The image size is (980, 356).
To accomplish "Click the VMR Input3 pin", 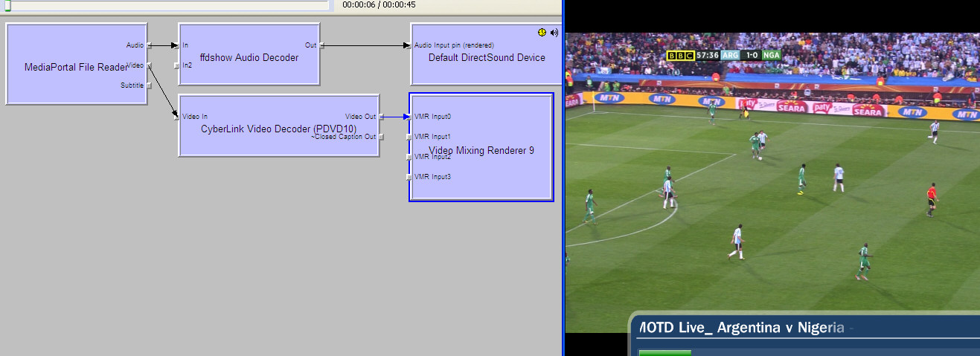I will coord(409,177).
